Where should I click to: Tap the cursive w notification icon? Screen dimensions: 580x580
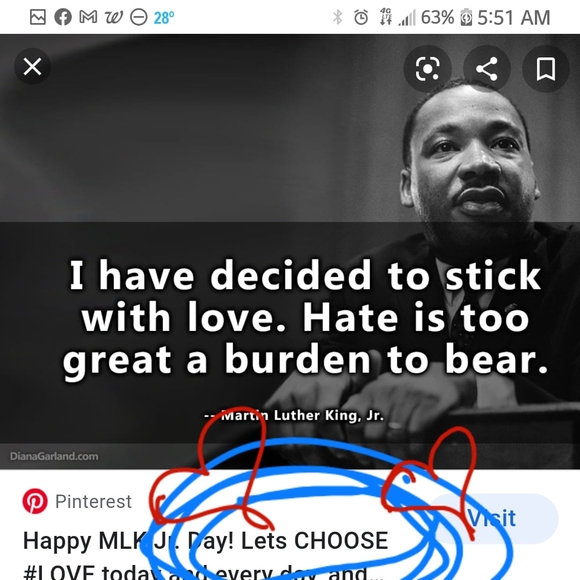pyautogui.click(x=114, y=17)
